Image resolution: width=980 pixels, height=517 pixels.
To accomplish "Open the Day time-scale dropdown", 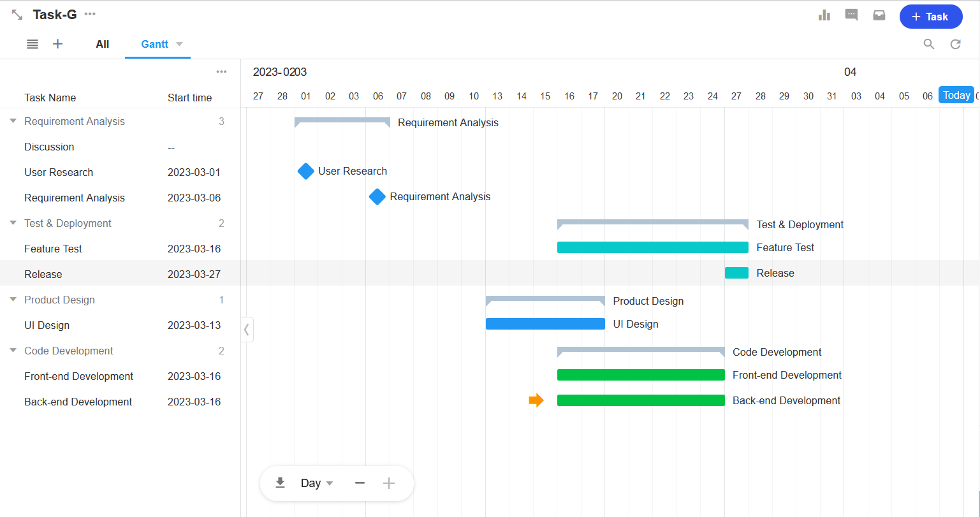I will [317, 483].
